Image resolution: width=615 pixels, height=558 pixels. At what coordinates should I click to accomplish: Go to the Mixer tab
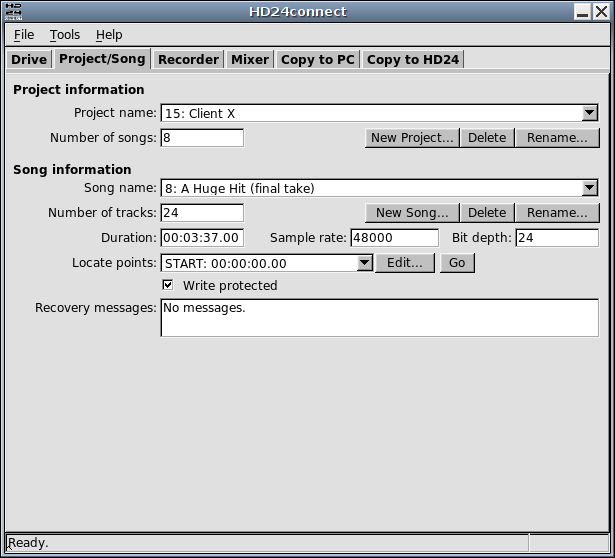[x=250, y=60]
